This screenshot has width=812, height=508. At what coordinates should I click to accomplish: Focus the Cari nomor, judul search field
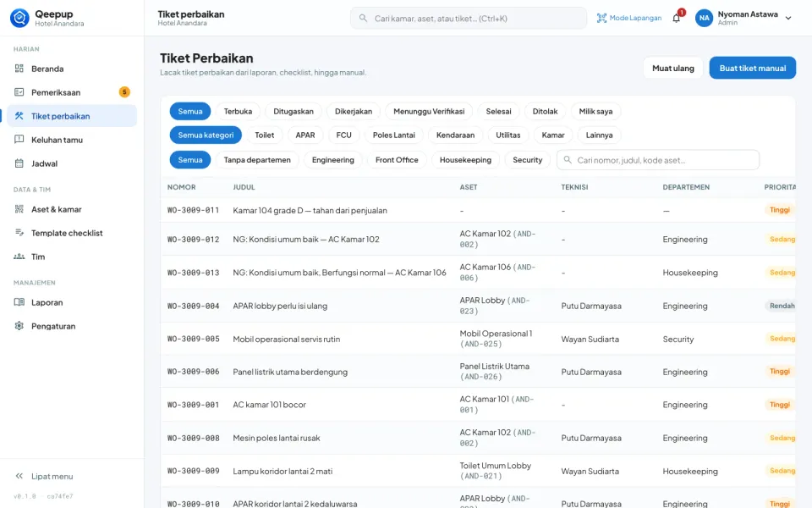658,160
